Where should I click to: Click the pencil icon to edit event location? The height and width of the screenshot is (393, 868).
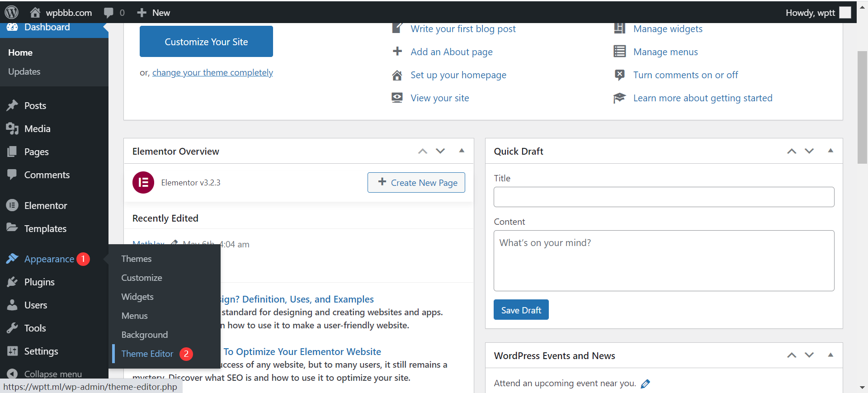click(645, 384)
